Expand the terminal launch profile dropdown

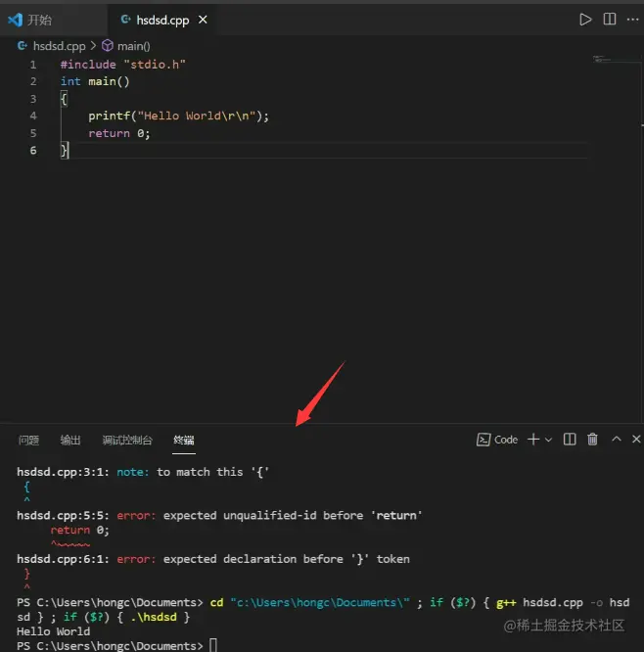[x=548, y=440]
